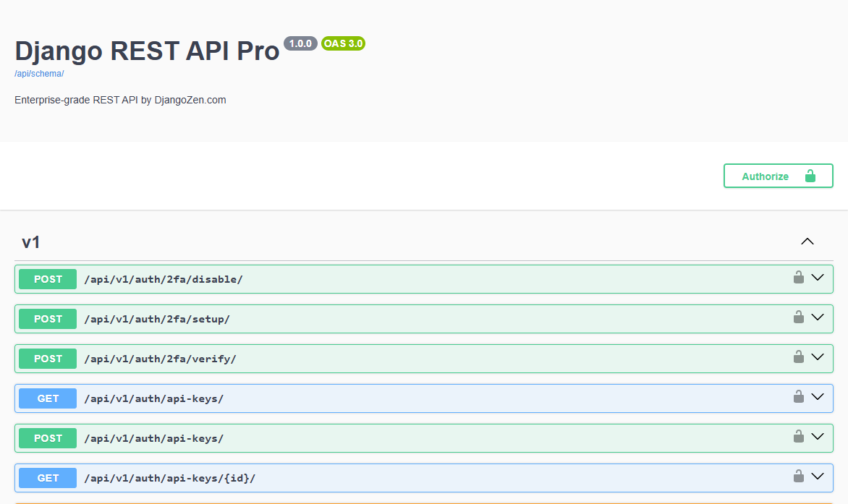The height and width of the screenshot is (504, 848).
Task: Toggle the authorization lock on api-keys{id} endpoint
Action: [799, 476]
